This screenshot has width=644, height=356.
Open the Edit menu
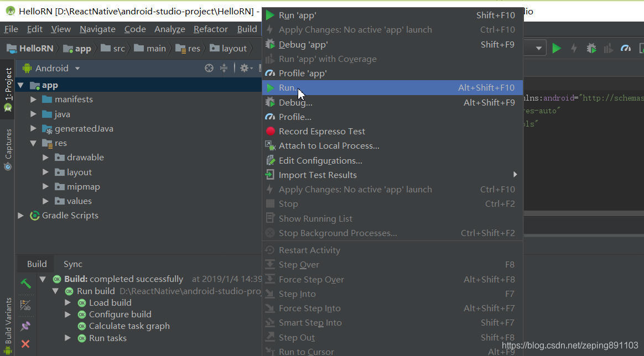[35, 29]
